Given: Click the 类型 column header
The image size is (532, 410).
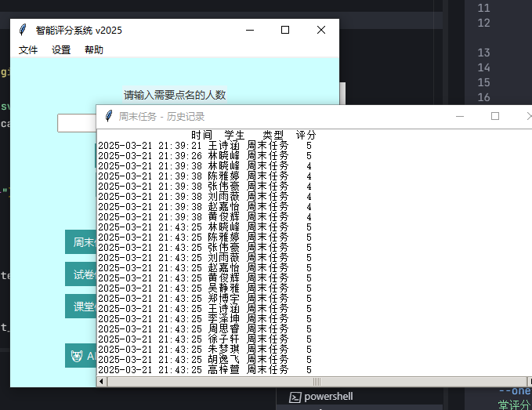Looking at the screenshot, I should click(x=273, y=135).
